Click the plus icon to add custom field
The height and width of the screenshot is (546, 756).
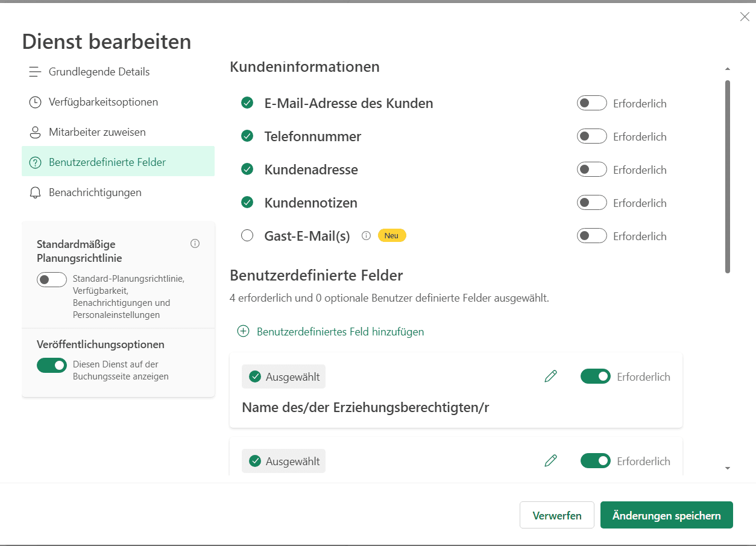[x=243, y=331]
